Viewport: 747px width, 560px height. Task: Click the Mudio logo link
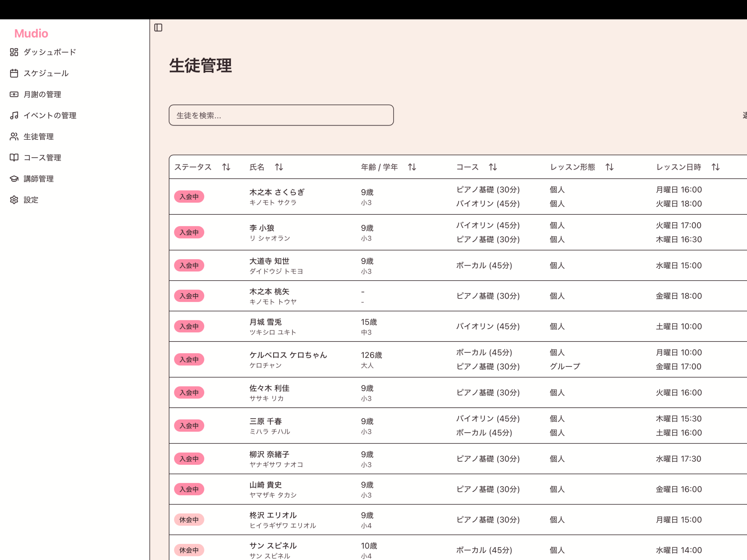coord(31,33)
